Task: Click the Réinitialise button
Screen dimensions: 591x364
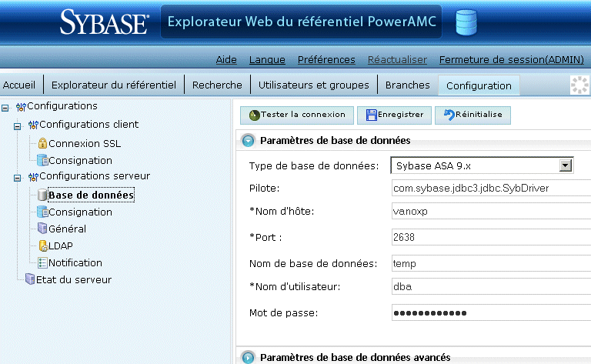Action: (x=472, y=115)
